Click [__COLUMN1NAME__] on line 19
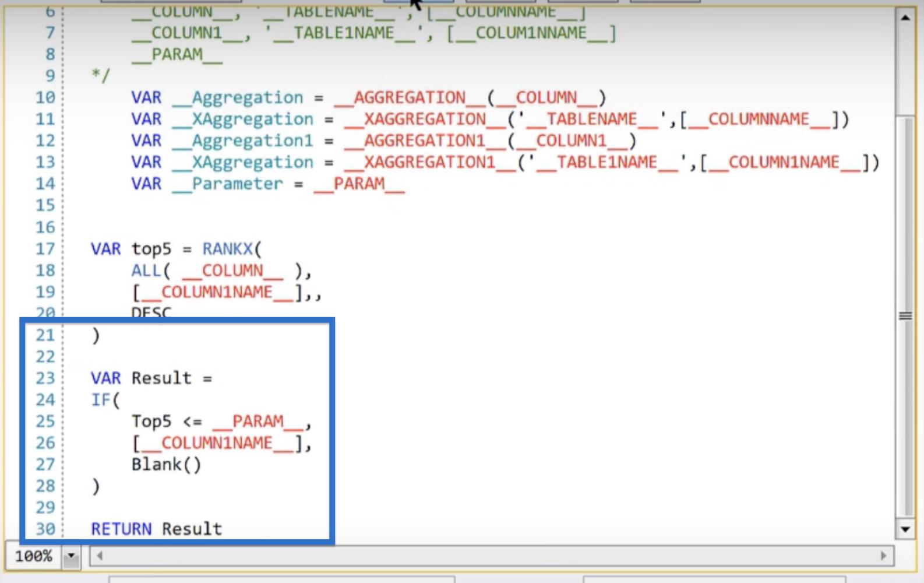Viewport: 924px width, 583px height. click(x=217, y=293)
